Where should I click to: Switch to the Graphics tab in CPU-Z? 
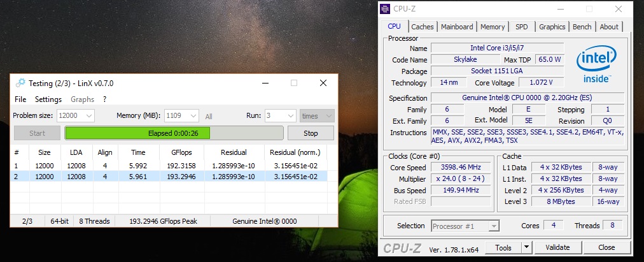click(552, 27)
